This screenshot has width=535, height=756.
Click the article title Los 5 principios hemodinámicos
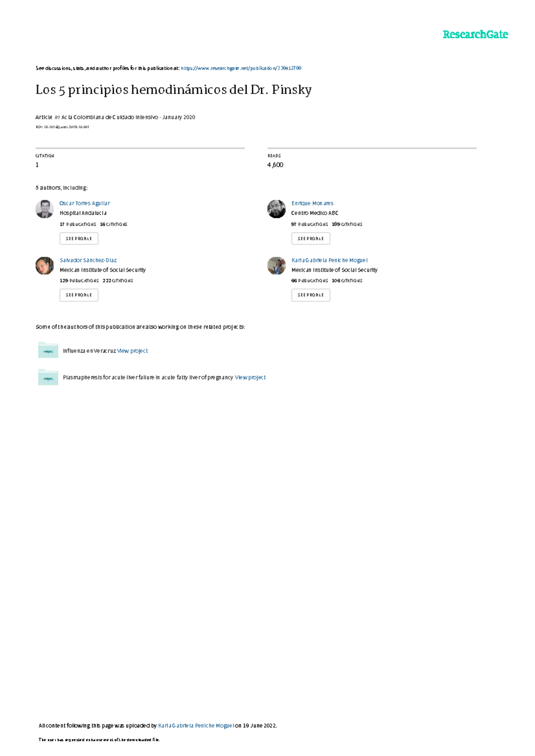173,90
